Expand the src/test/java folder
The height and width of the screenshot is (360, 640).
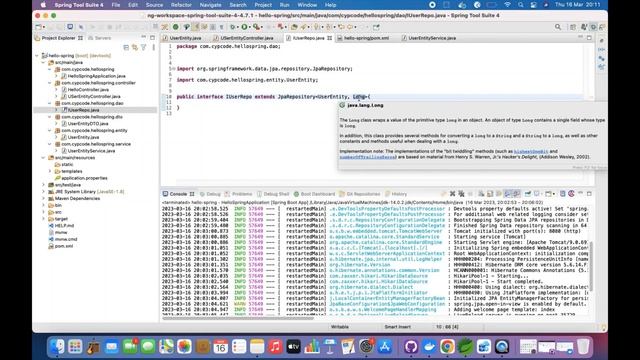pyautogui.click(x=44, y=185)
